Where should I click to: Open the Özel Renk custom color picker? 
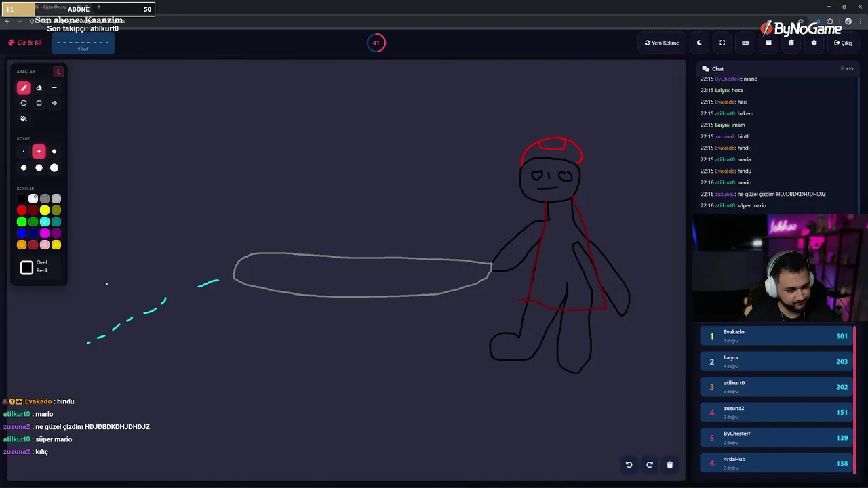(27, 268)
